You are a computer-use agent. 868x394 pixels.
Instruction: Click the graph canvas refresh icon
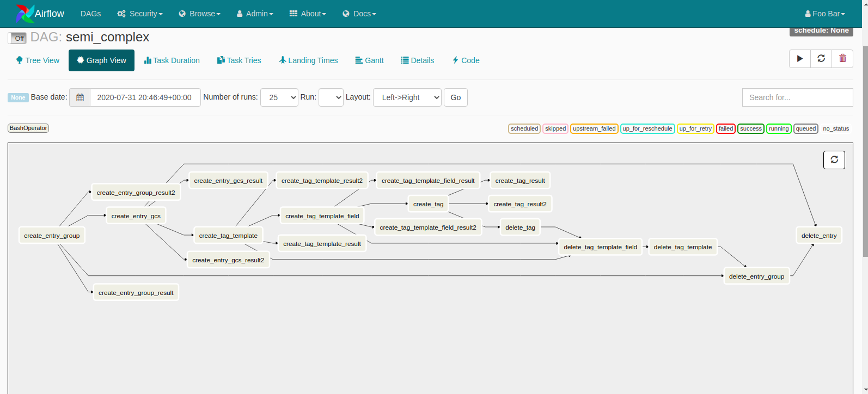point(834,160)
